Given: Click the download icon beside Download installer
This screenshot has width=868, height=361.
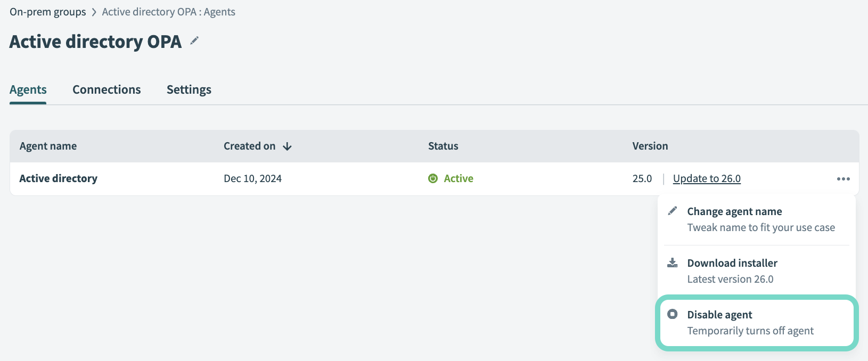Looking at the screenshot, I should 673,262.
